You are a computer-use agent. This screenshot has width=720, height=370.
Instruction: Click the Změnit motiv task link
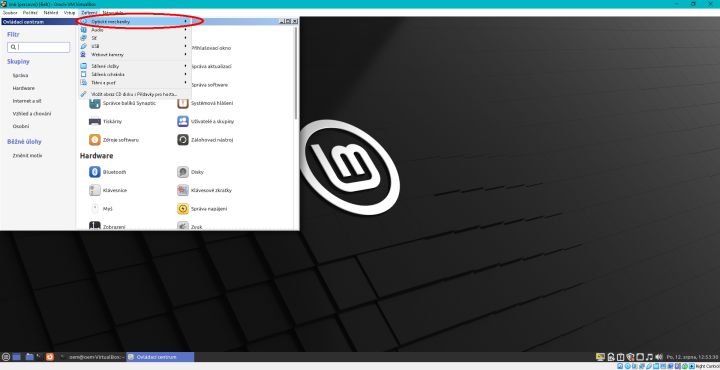(x=27, y=156)
